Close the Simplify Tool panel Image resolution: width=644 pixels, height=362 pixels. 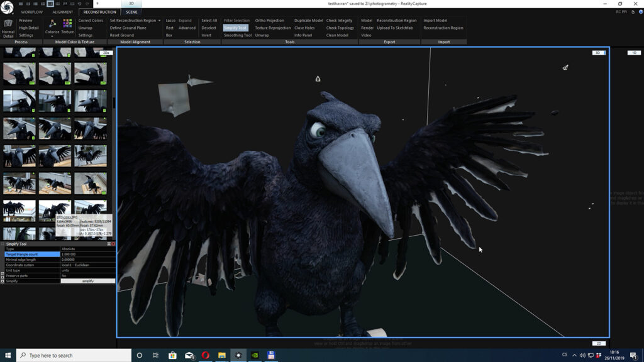pyautogui.click(x=113, y=244)
